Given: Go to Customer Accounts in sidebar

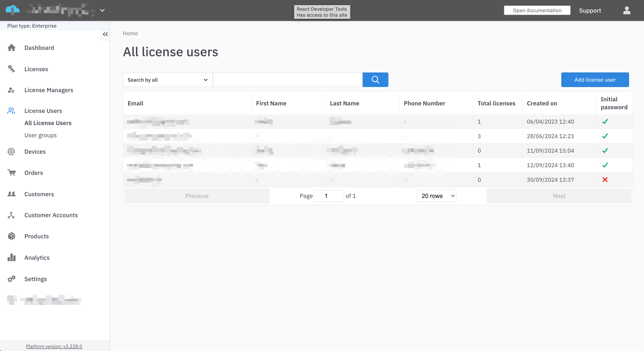Looking at the screenshot, I should (51, 215).
